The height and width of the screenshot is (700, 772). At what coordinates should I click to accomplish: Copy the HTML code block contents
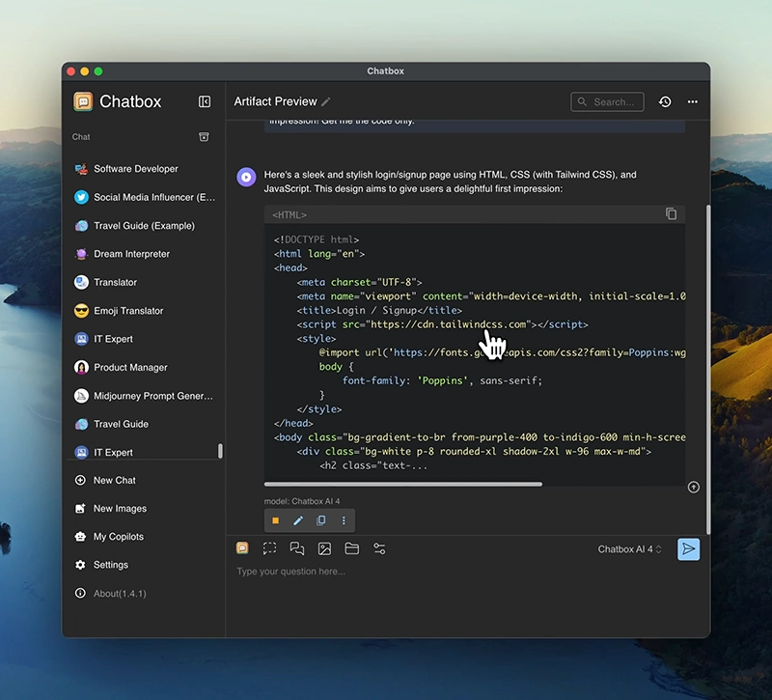[671, 213]
